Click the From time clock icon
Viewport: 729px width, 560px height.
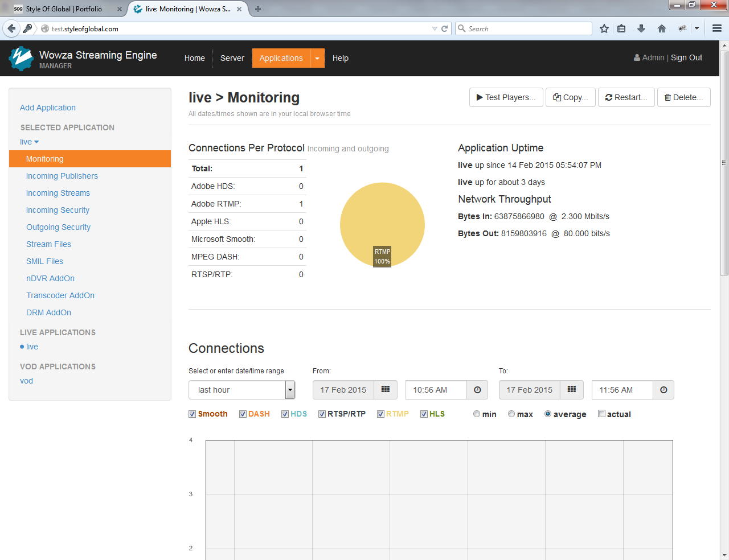(x=477, y=390)
